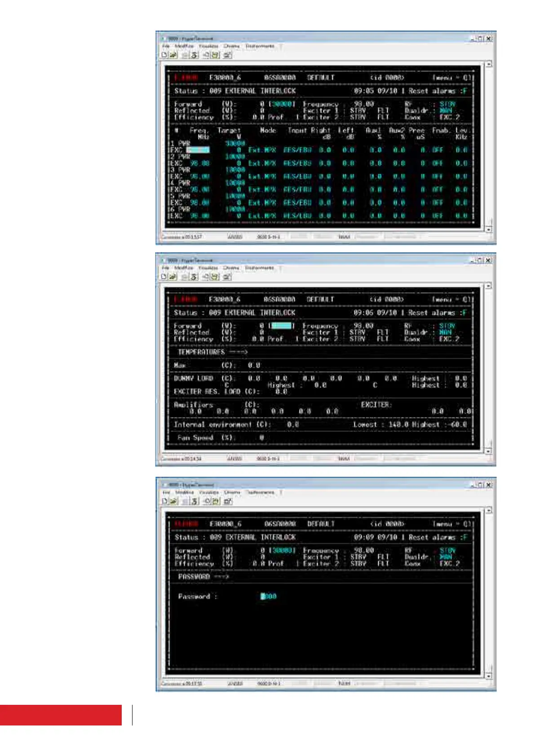Click Send file icon in exciter table window

(206, 55)
